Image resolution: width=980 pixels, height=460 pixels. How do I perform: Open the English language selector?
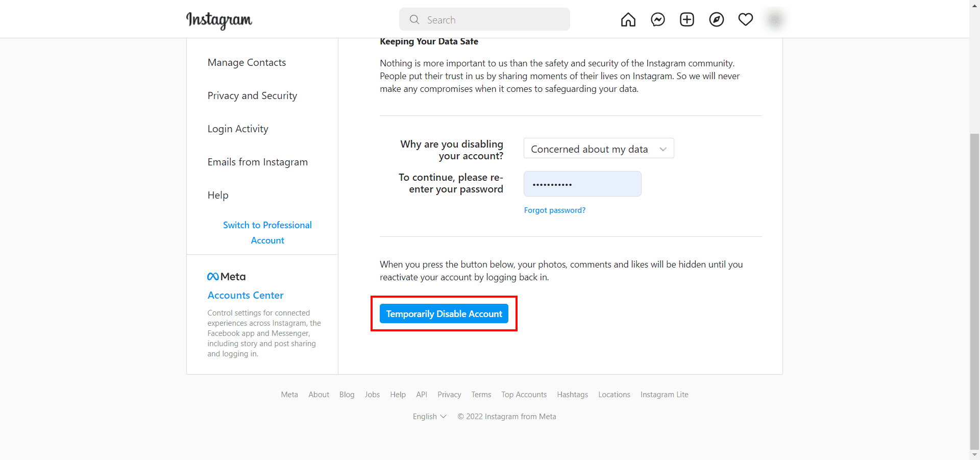429,417
